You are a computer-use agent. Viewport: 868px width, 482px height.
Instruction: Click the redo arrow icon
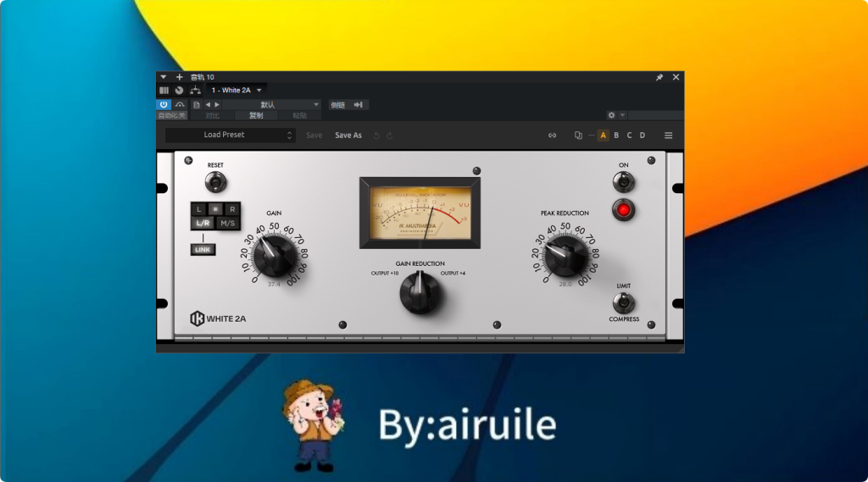[x=390, y=136]
